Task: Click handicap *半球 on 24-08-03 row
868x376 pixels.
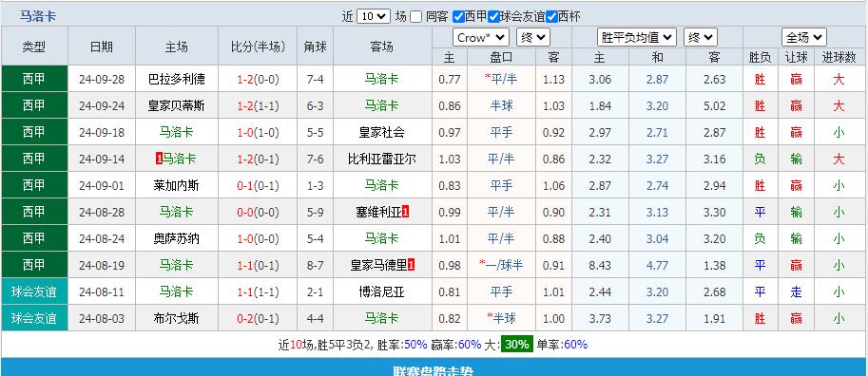Action: [x=502, y=318]
